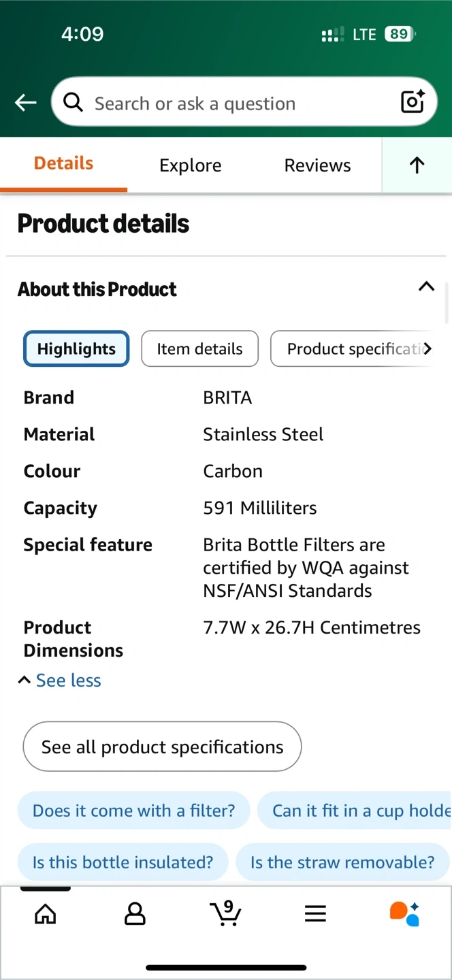
Task: Launch the Rufus AI assistant icon
Action: pyautogui.click(x=404, y=913)
